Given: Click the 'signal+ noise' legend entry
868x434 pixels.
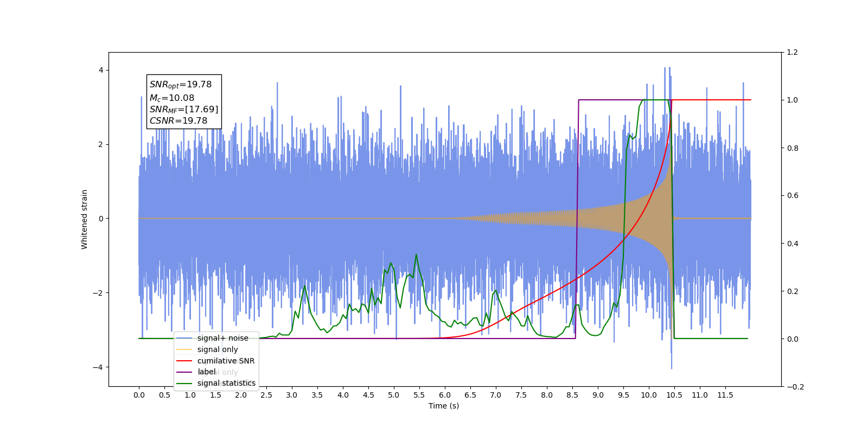Looking at the screenshot, I should 223,338.
